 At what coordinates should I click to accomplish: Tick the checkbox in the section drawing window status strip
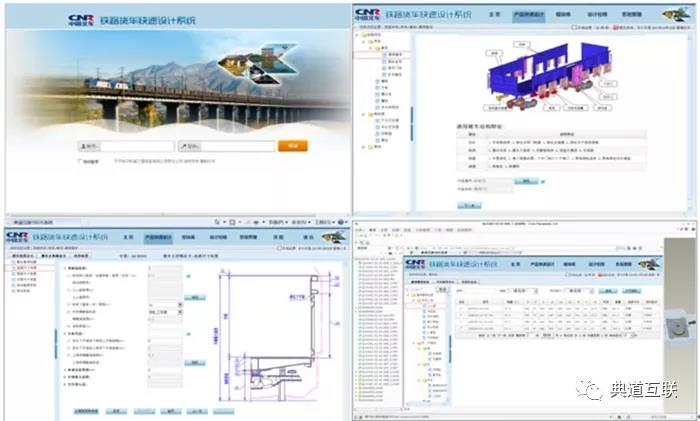279,248
